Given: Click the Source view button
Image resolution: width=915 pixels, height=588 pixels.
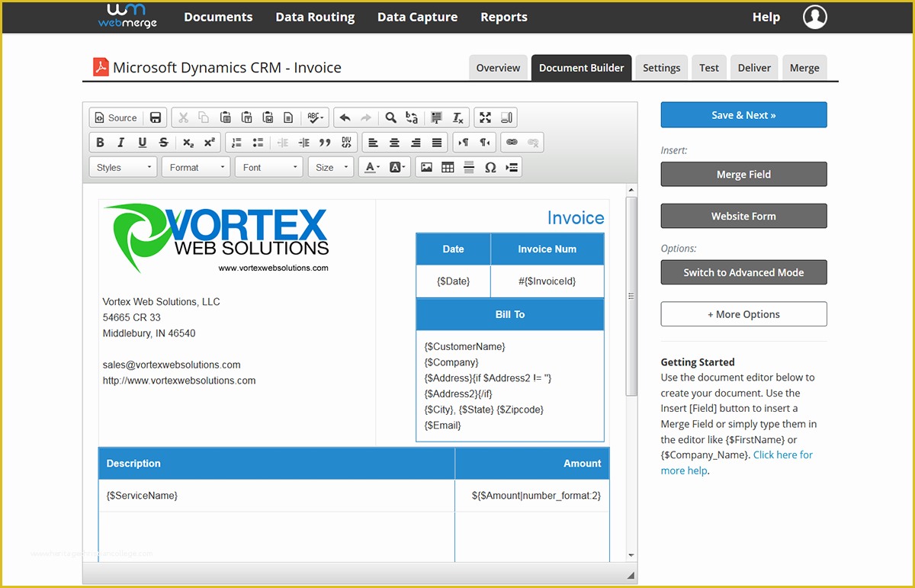Looking at the screenshot, I should pos(116,117).
